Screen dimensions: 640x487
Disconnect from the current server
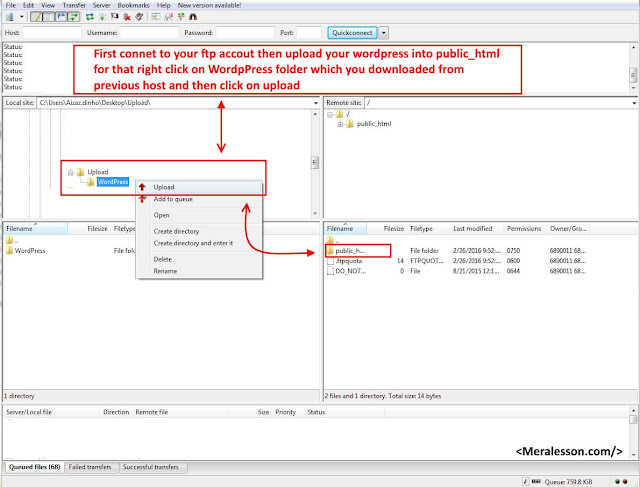[127, 17]
